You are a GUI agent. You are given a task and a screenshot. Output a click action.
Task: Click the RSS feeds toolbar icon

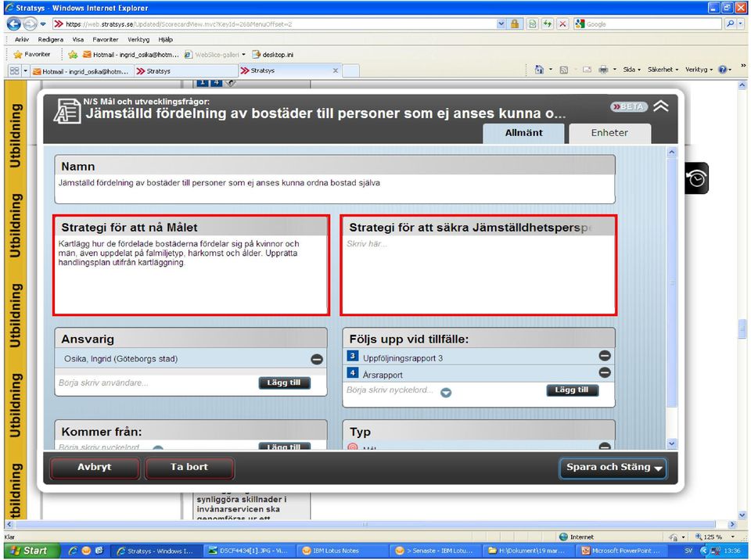564,70
